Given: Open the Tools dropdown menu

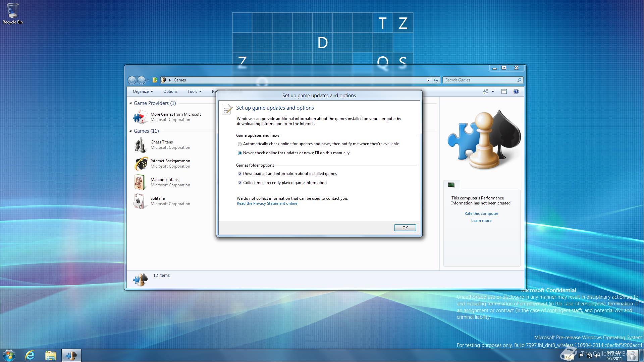Looking at the screenshot, I should coord(195,92).
